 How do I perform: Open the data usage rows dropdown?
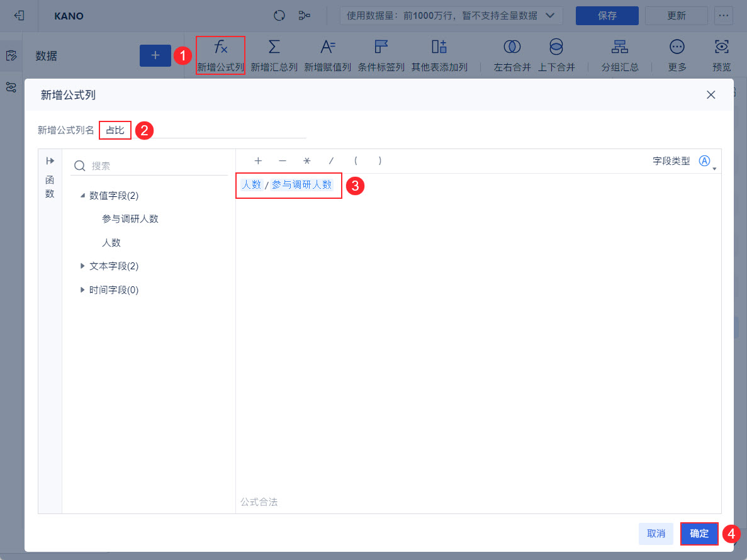[451, 16]
